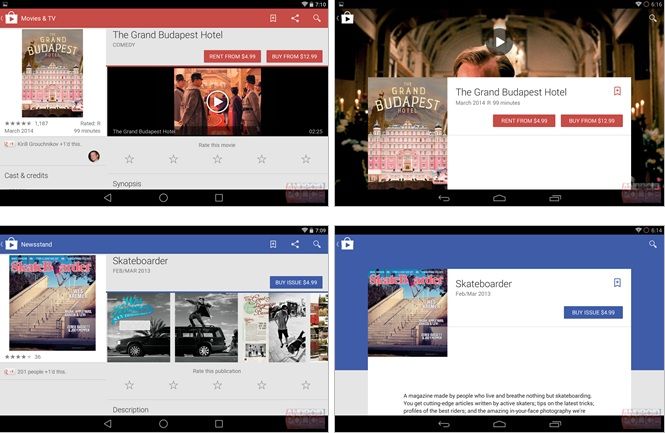Tap the search icon in Movies & TV toolbar
The width and height of the screenshot is (665, 433).
click(x=317, y=18)
